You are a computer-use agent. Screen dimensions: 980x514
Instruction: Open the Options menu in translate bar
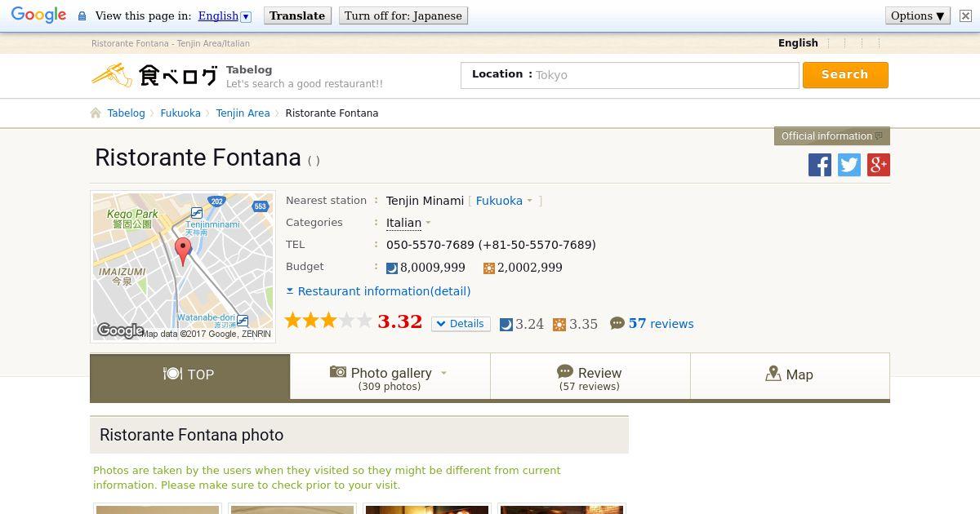coord(918,16)
